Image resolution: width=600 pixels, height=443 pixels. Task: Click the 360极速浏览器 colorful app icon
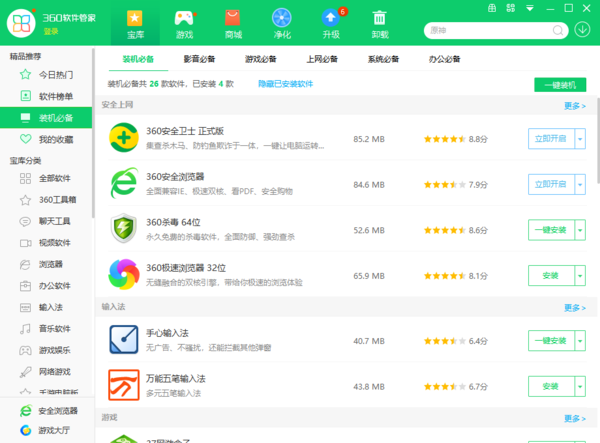pyautogui.click(x=128, y=275)
